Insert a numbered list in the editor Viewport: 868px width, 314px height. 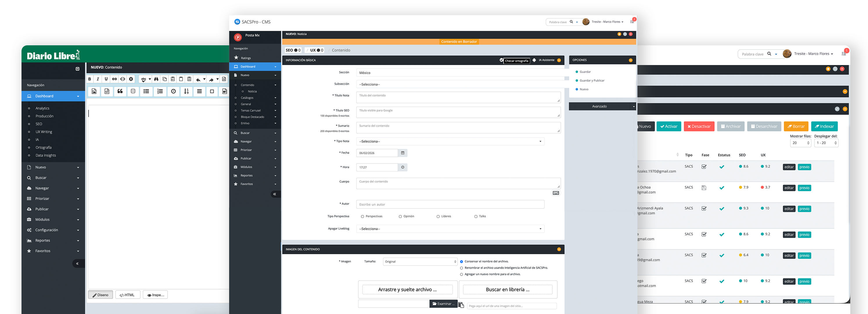click(160, 91)
